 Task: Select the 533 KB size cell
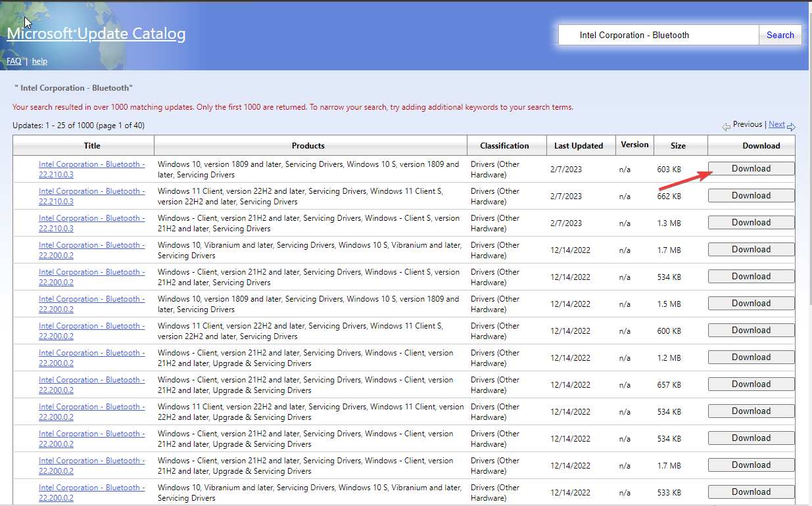tap(669, 493)
